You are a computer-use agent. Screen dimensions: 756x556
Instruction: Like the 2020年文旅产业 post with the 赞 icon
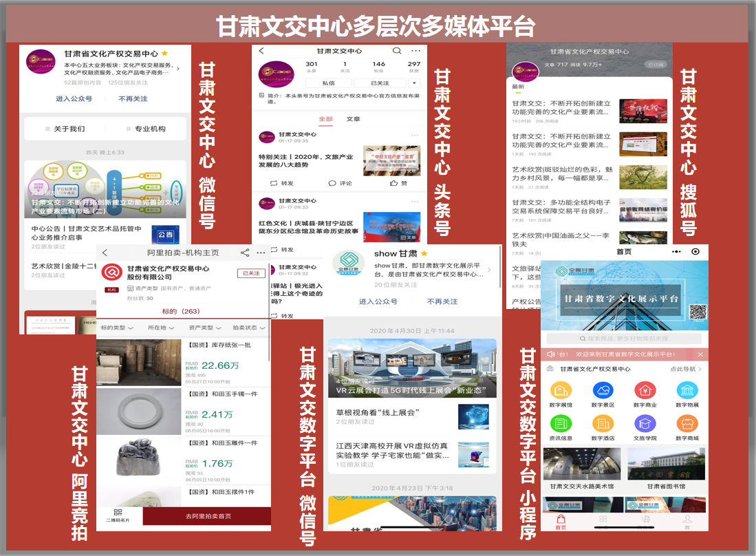click(394, 183)
